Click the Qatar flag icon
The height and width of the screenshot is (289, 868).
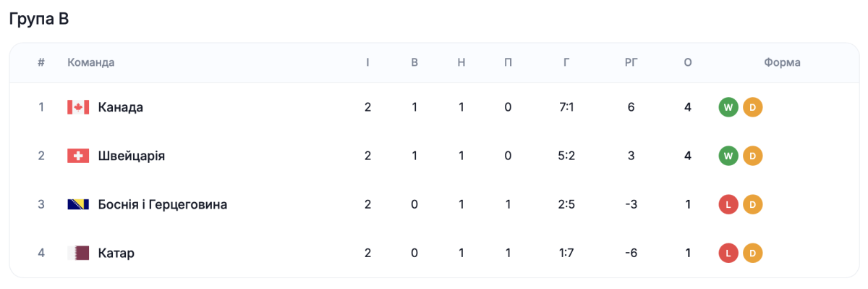pyautogui.click(x=78, y=253)
